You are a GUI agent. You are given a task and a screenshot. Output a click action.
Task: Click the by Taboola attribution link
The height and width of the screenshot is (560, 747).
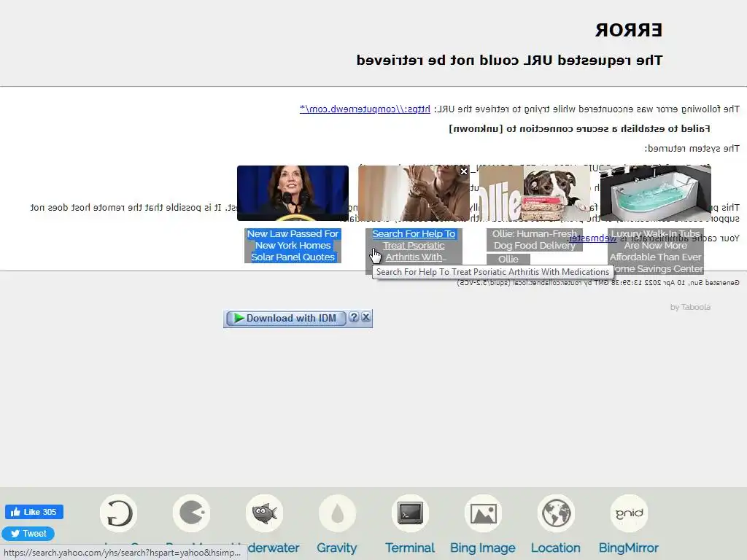point(690,307)
